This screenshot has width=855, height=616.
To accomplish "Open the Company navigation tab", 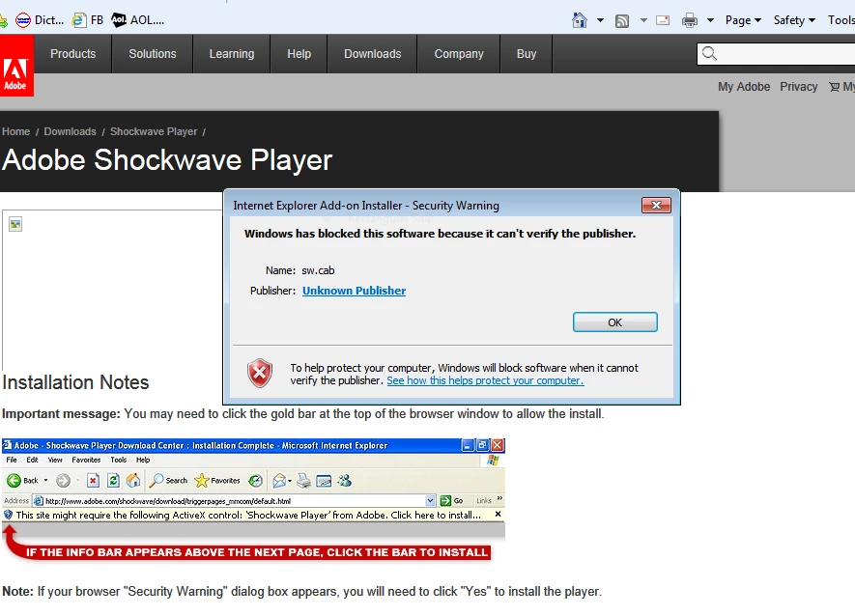I will pyautogui.click(x=459, y=54).
